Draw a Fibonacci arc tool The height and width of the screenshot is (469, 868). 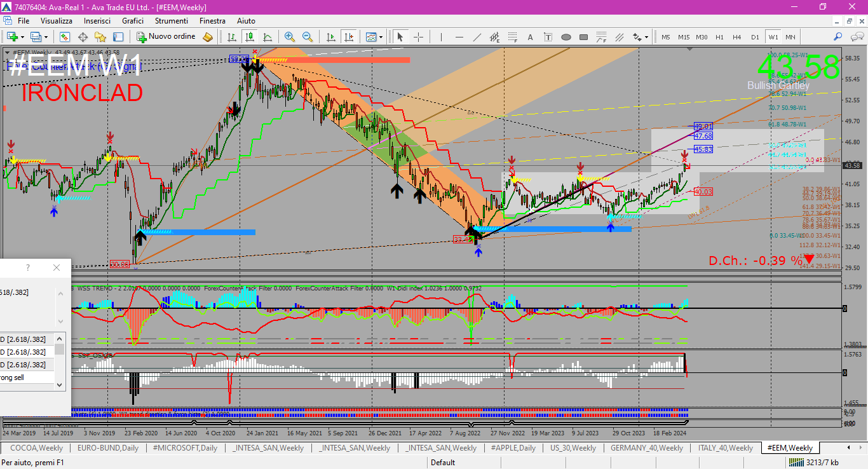tap(602, 37)
